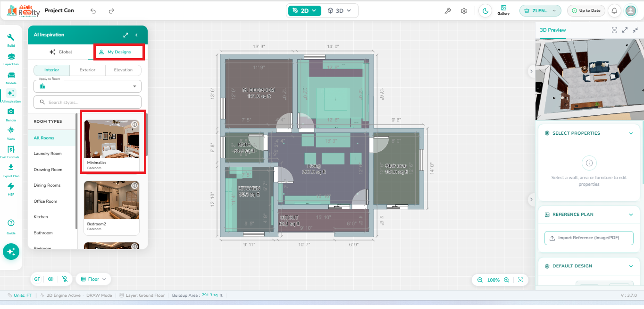Click the fit-to-screen icon beside zoom
Image resolution: width=644 pixels, height=309 pixels.
pyautogui.click(x=520, y=280)
